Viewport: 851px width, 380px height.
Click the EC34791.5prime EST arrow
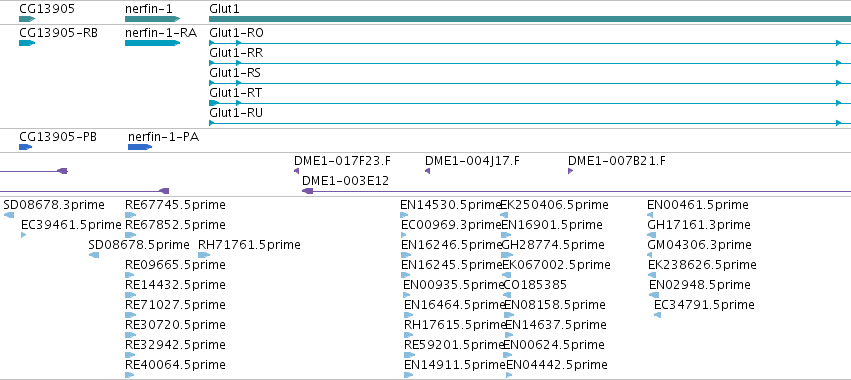pyautogui.click(x=657, y=315)
